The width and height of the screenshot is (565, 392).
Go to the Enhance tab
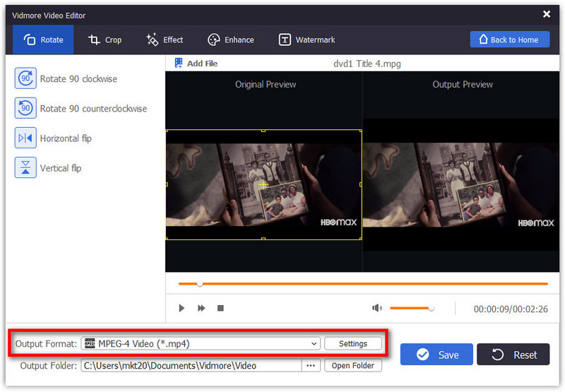click(231, 40)
